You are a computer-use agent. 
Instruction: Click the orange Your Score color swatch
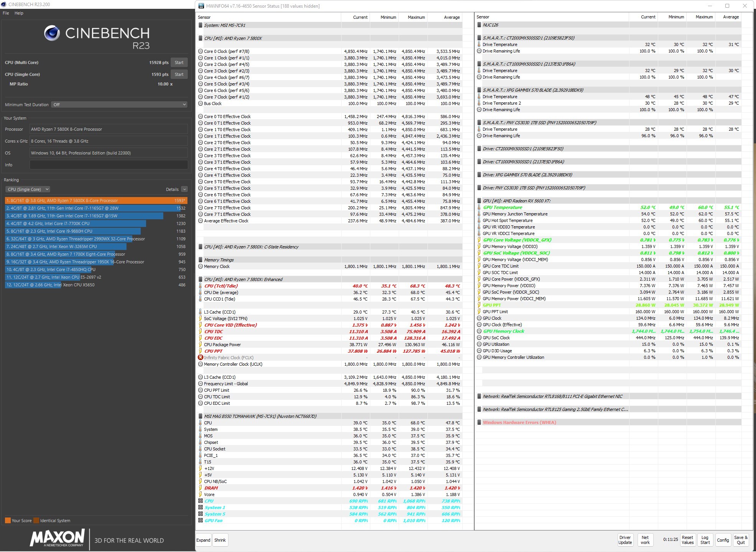point(8,521)
